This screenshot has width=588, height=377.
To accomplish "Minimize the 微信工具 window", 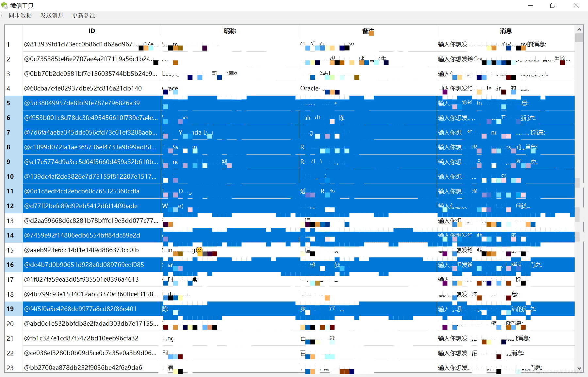I will click(531, 6).
